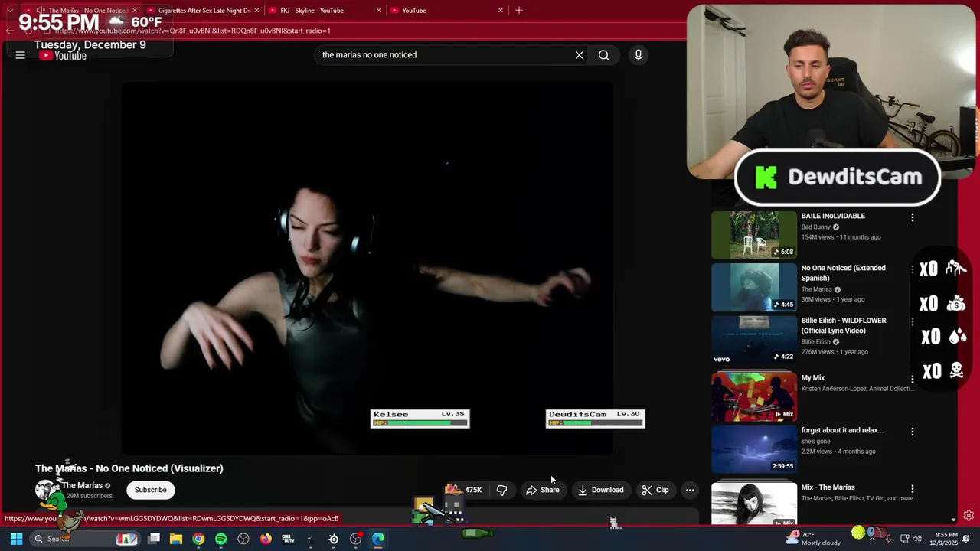The image size is (980, 551).
Task: Click 'forget about it and relax...' title
Action: [842, 430]
